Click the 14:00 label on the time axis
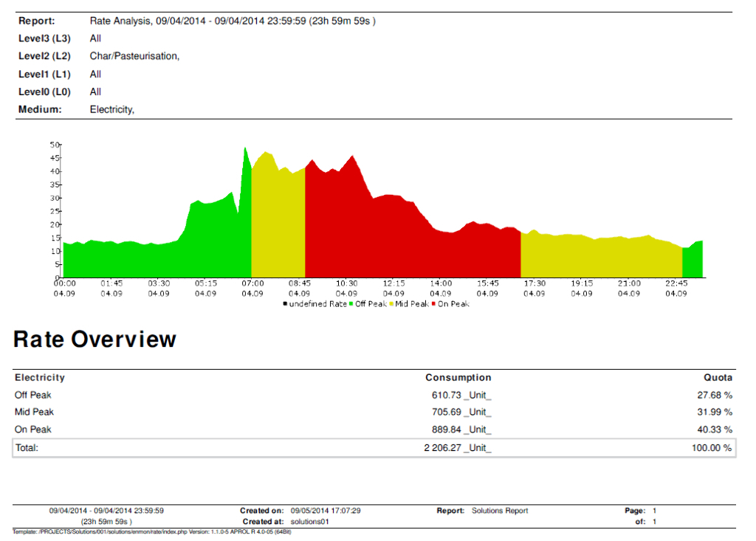The width and height of the screenshot is (756, 541). 441,283
